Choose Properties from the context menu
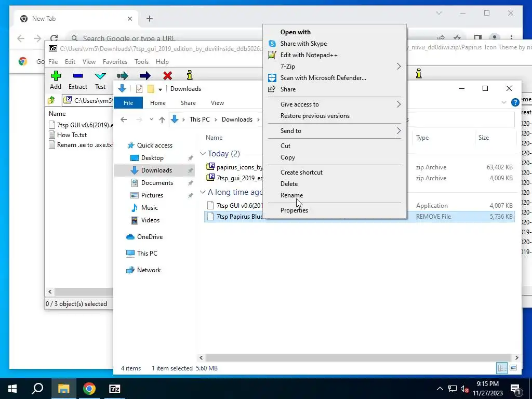The width and height of the screenshot is (532, 399). pyautogui.click(x=294, y=210)
